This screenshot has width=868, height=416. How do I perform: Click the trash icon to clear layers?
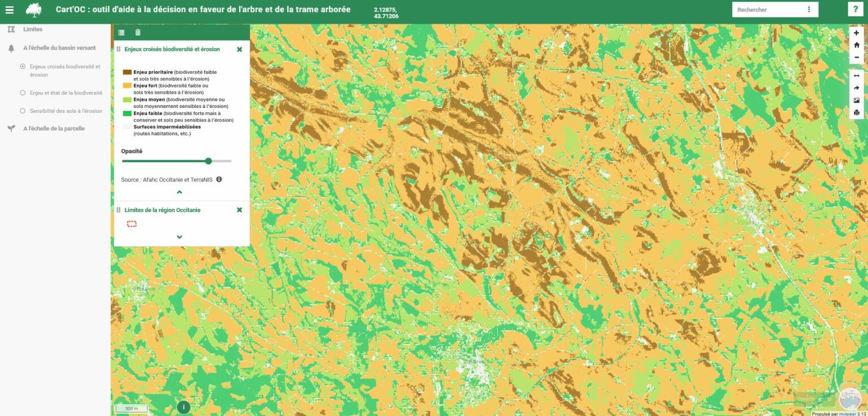click(x=138, y=33)
